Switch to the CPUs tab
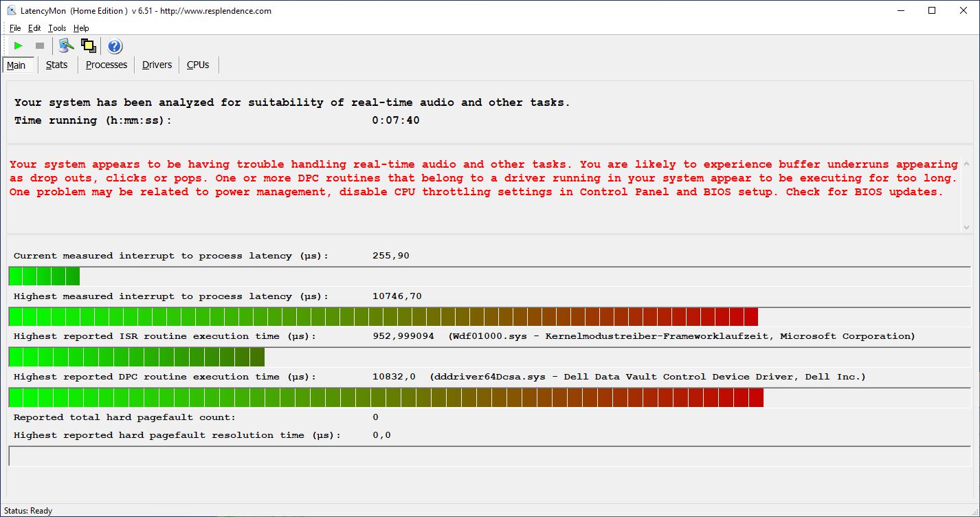 pos(198,65)
